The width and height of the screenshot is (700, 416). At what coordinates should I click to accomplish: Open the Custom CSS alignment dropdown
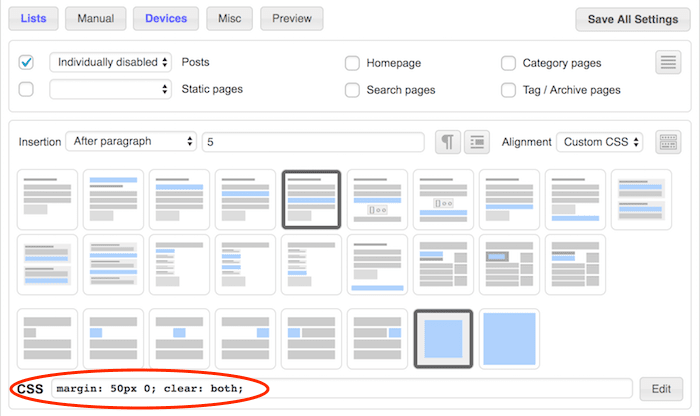599,142
